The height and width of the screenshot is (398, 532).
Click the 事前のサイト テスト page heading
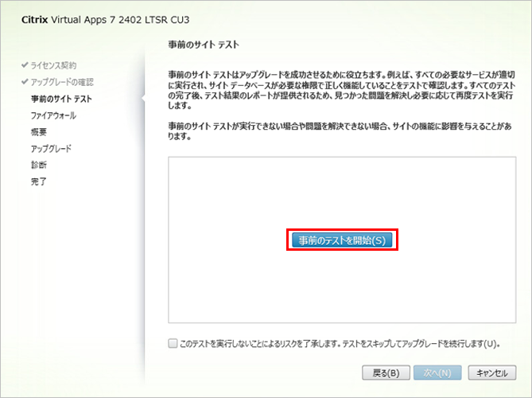[x=204, y=45]
